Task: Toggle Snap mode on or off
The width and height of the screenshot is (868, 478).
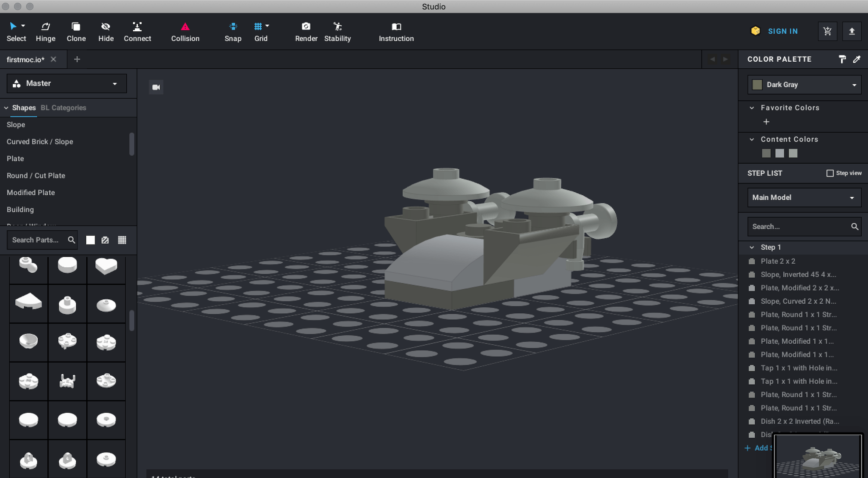Action: point(233,31)
